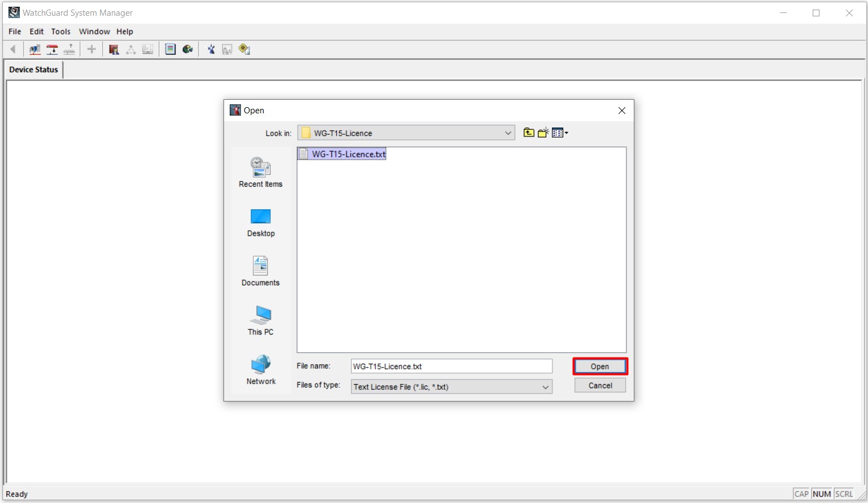
Task: Go up one folder level in the Open dialog
Action: [529, 133]
